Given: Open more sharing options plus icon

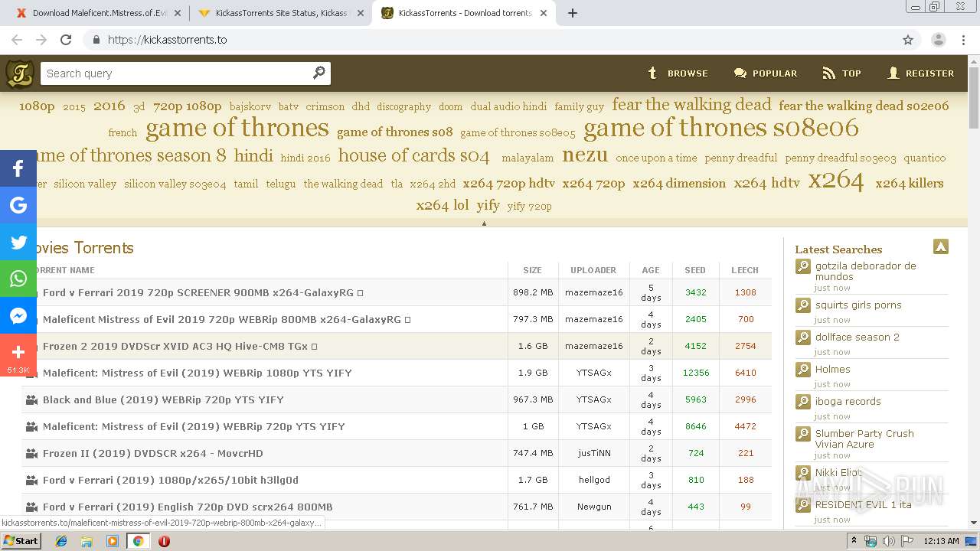Looking at the screenshot, I should point(18,353).
